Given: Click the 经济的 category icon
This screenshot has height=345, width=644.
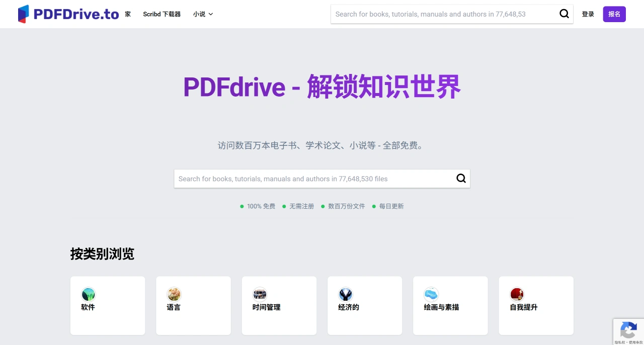Looking at the screenshot, I should point(345,294).
